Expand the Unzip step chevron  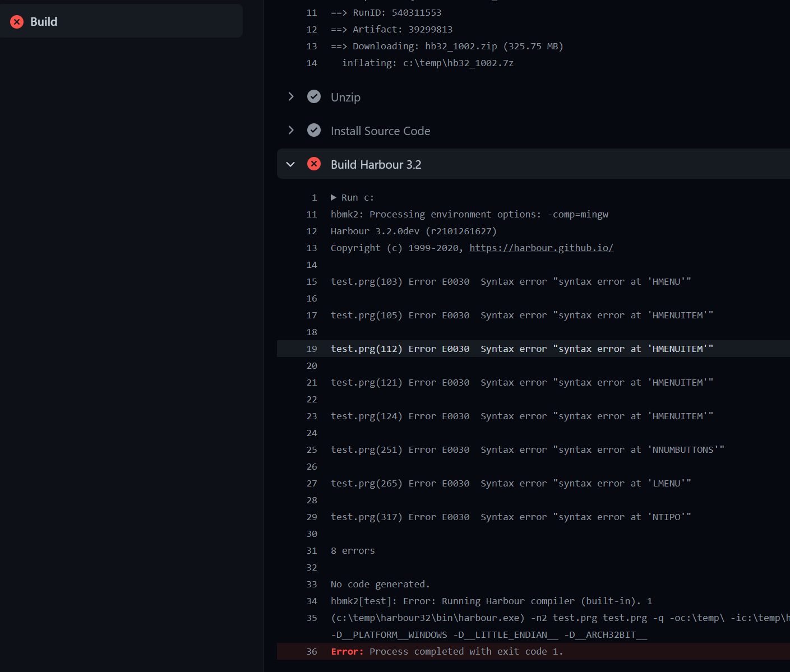[x=290, y=97]
